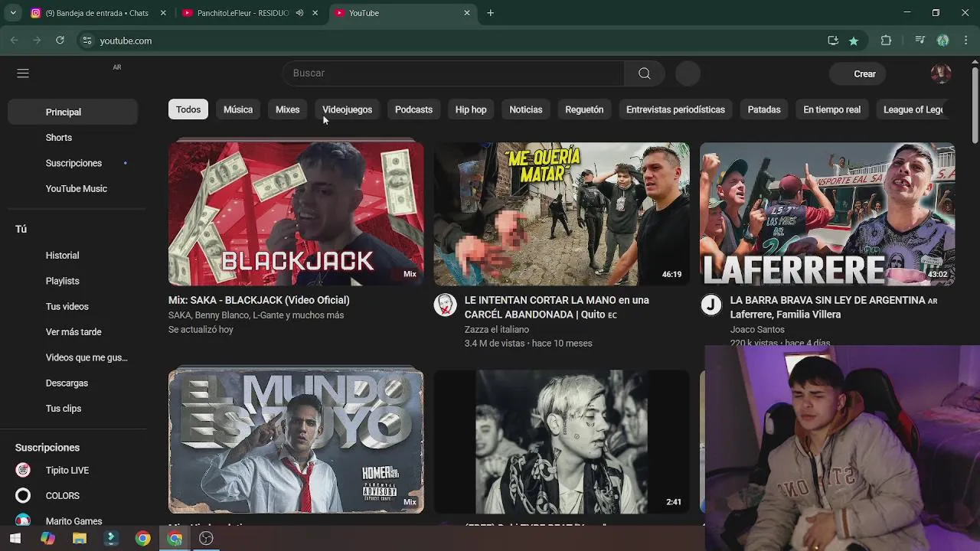Mute the PanchitoLeFleur tab audio
This screenshot has height=551, width=980.
tap(299, 13)
